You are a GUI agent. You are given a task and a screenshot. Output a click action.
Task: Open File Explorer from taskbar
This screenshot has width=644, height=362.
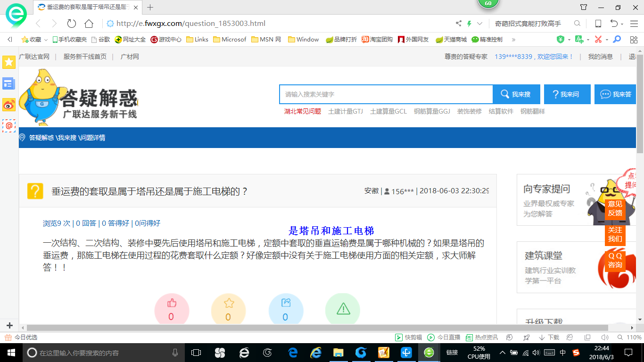[338, 353]
